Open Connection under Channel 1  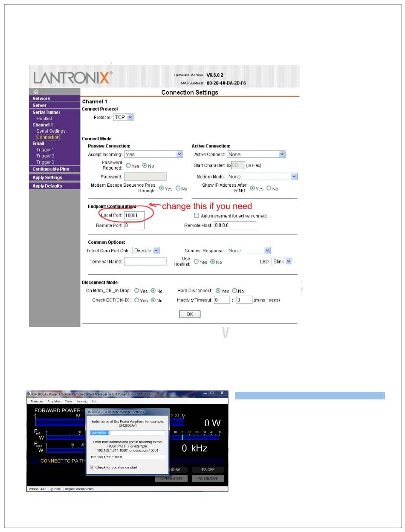click(x=48, y=137)
